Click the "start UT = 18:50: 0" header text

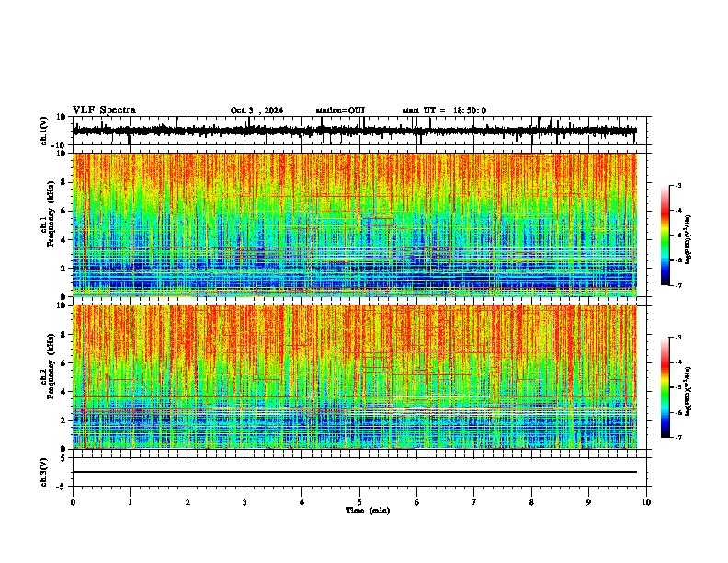tap(444, 110)
